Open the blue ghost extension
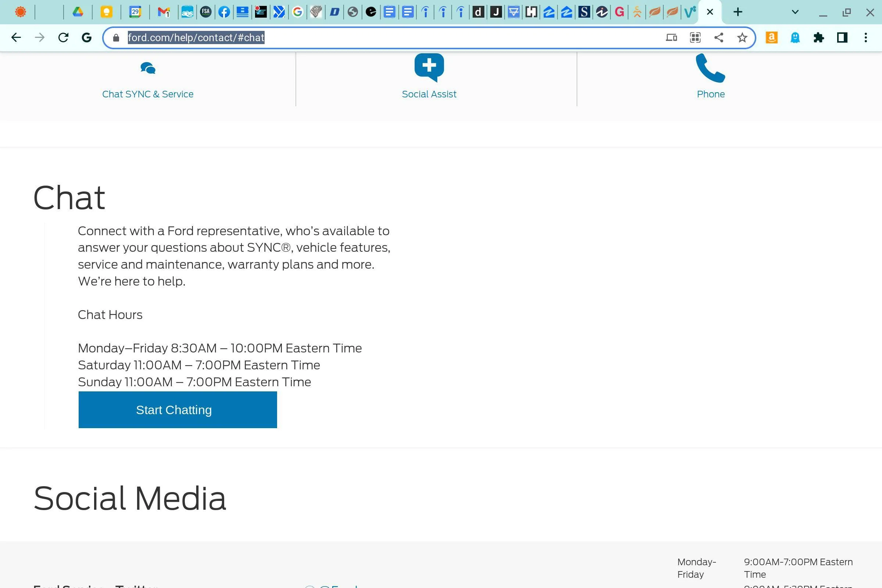Screen dimensions: 882x588 point(795,37)
